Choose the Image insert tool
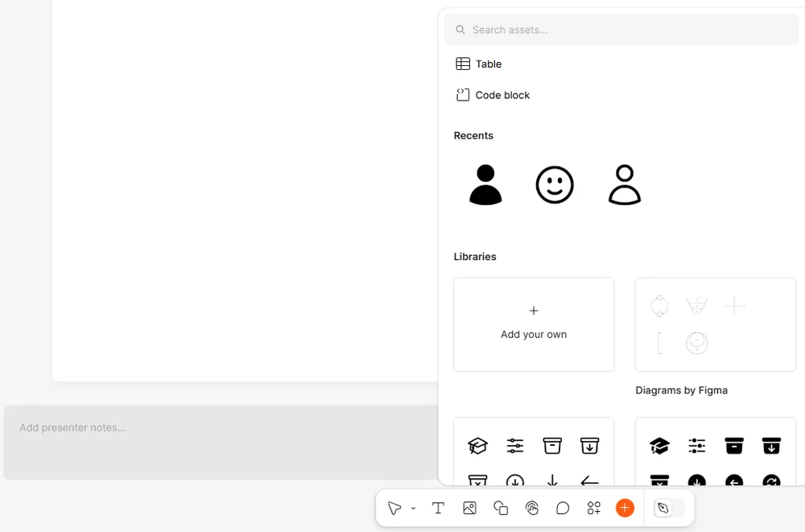The image size is (805, 532). (469, 509)
